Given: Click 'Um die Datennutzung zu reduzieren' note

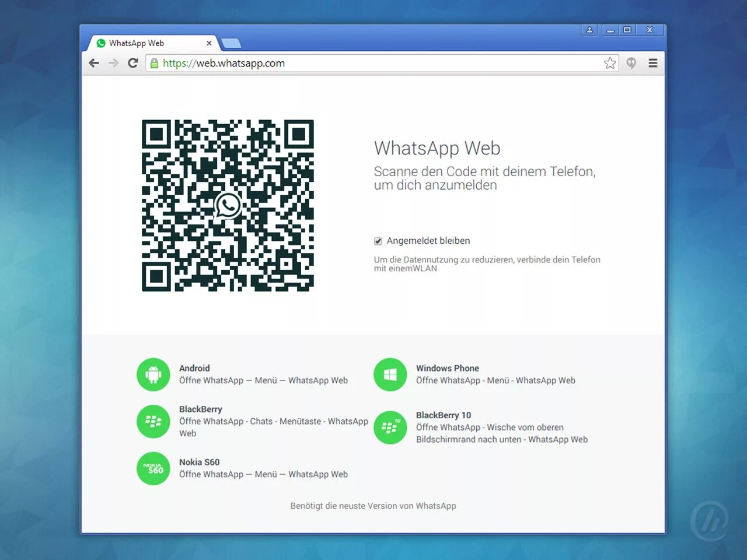Looking at the screenshot, I should tap(487, 264).
